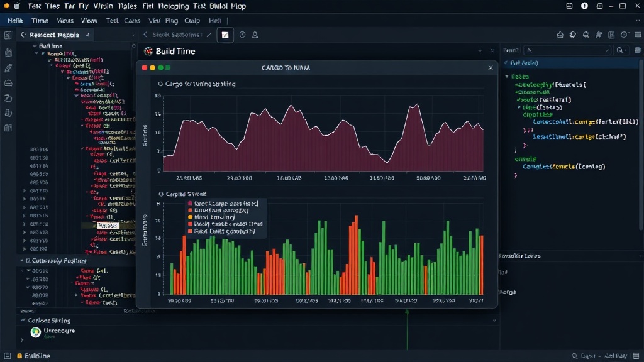Viewport: 644px width, 362px height.
Task: Click the Uscecoore avatar icon
Action: click(36, 332)
